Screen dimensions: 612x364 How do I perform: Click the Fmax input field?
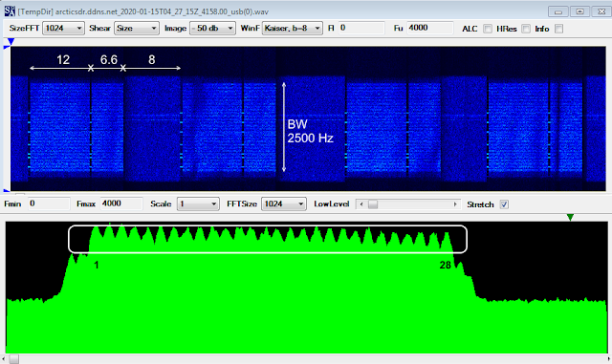pos(121,203)
